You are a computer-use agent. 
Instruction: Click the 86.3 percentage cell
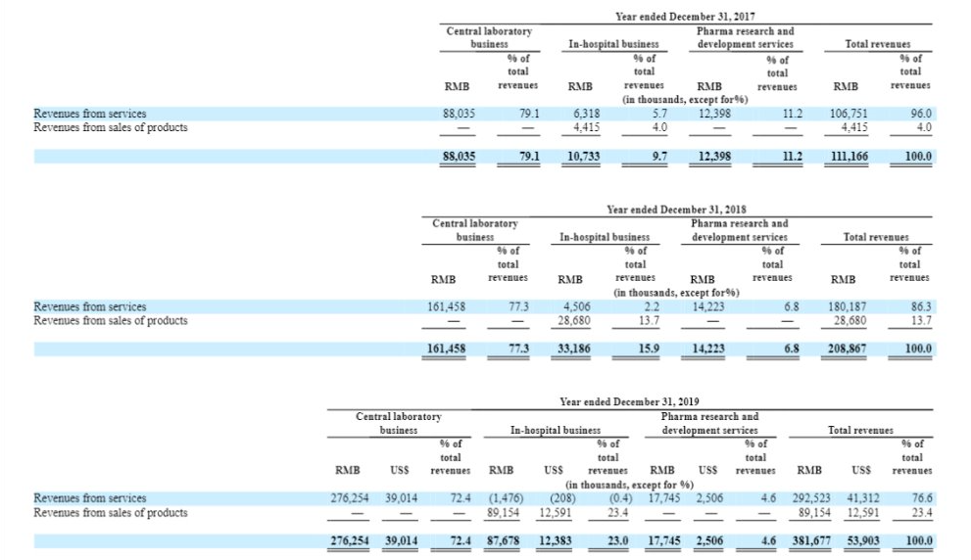coord(921,306)
